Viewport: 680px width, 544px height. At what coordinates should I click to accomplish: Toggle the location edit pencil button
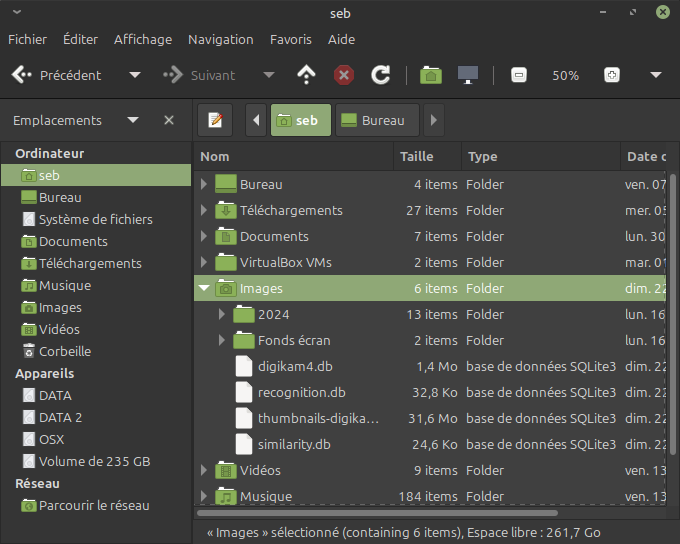click(215, 120)
